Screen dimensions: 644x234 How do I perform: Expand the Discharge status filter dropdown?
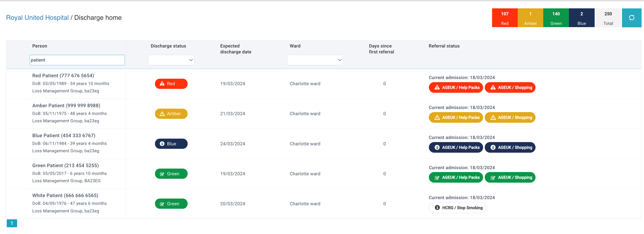point(171,60)
